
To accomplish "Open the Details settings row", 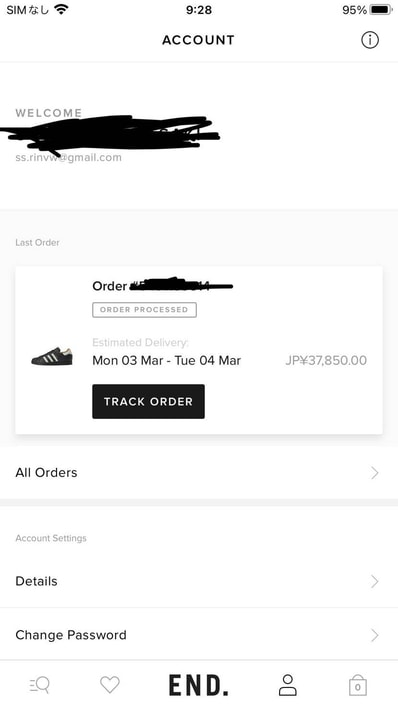I will [199, 581].
